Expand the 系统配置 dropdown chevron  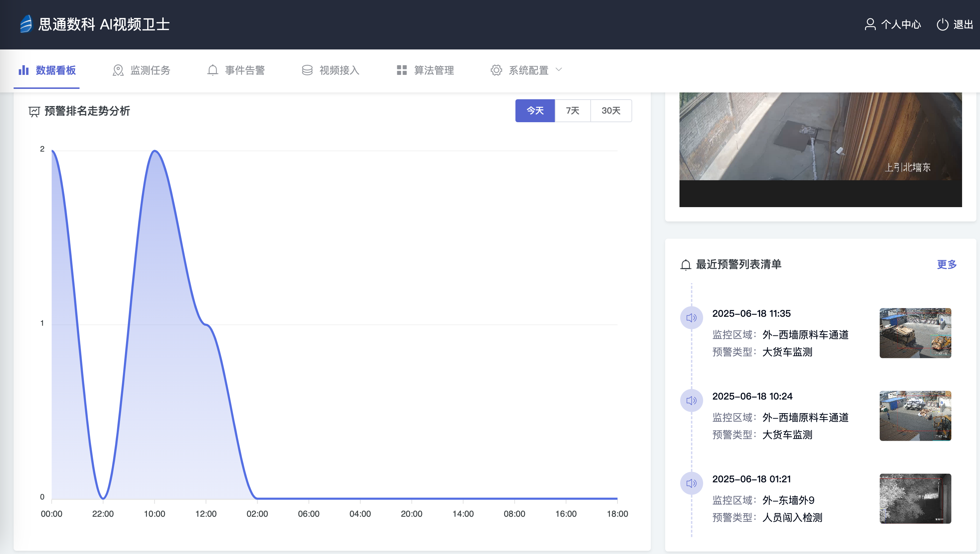coord(558,70)
